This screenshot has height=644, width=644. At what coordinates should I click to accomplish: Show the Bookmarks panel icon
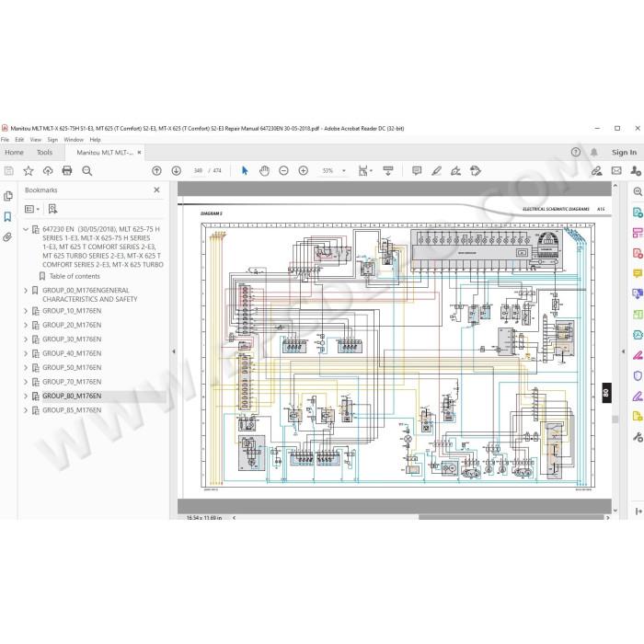point(7,216)
